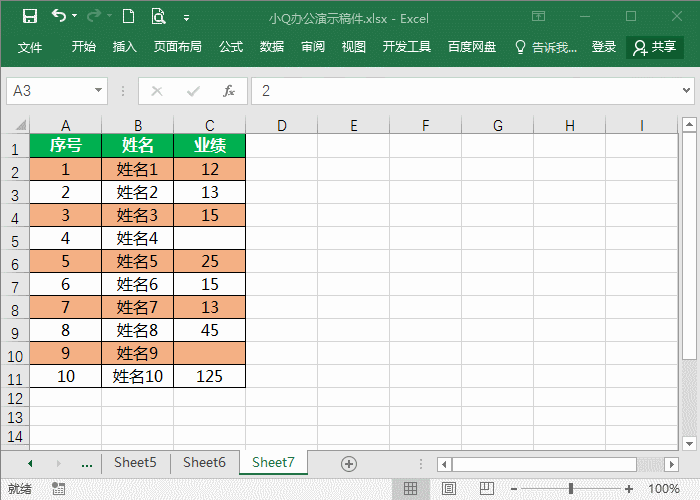This screenshot has height=500, width=700.
Task: Open the 百度网盘 tab
Action: pyautogui.click(x=472, y=46)
